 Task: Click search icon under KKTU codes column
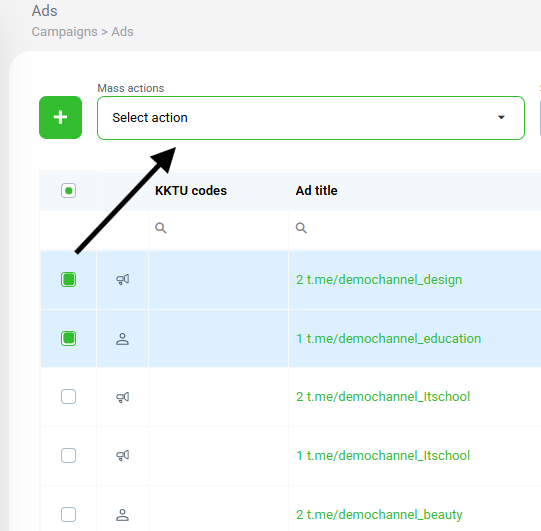[x=161, y=228]
